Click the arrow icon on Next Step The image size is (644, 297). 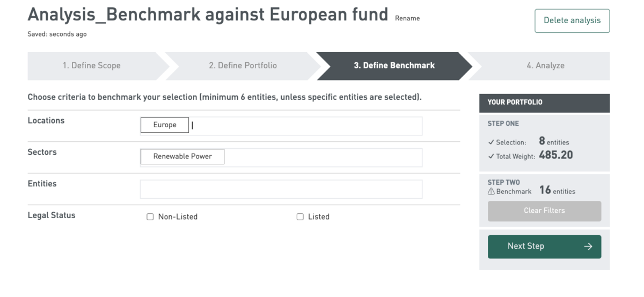(x=588, y=247)
